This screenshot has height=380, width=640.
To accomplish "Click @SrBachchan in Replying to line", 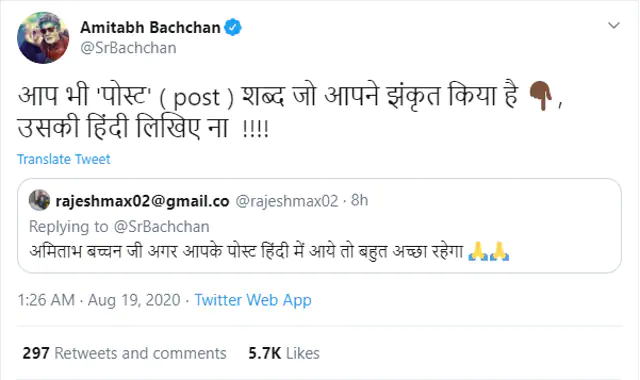I will tap(162, 227).
